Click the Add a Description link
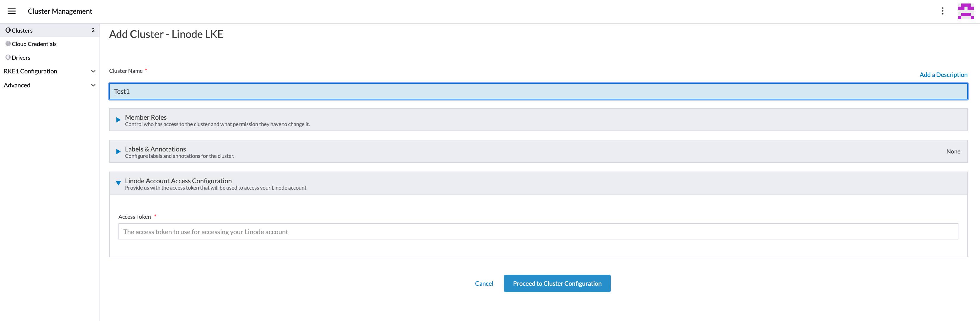Image resolution: width=980 pixels, height=321 pixels. pyautogui.click(x=943, y=75)
